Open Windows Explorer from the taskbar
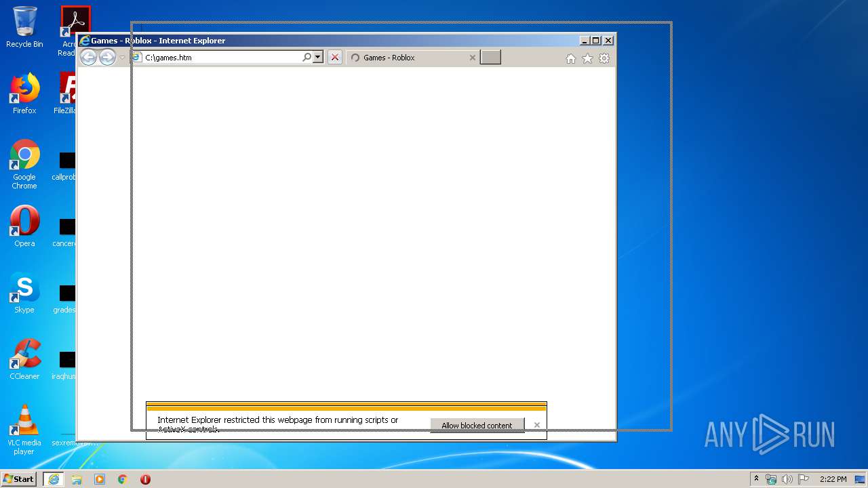This screenshot has width=868, height=488. (x=77, y=479)
